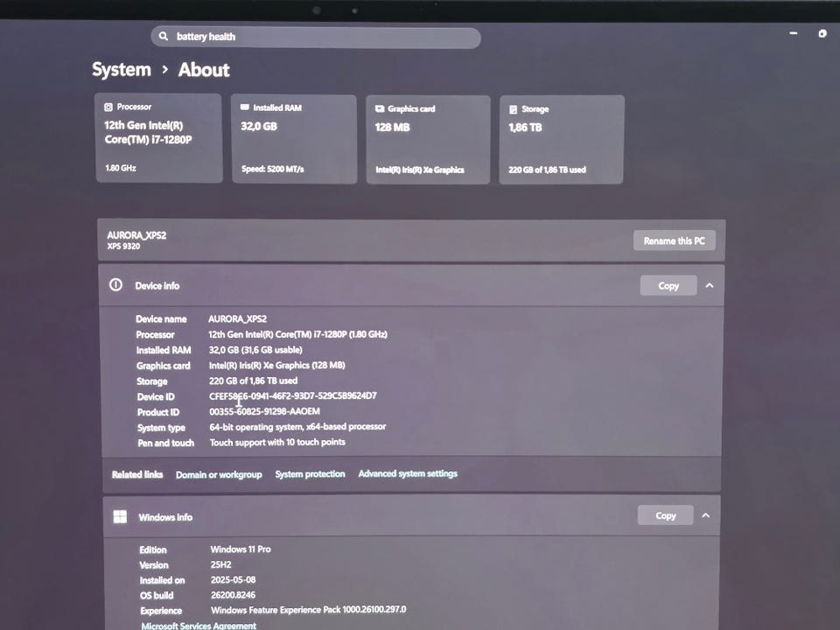Click the Device ID value CFEF58E6-0941
Viewport: 840px width, 630px height.
tap(292, 395)
